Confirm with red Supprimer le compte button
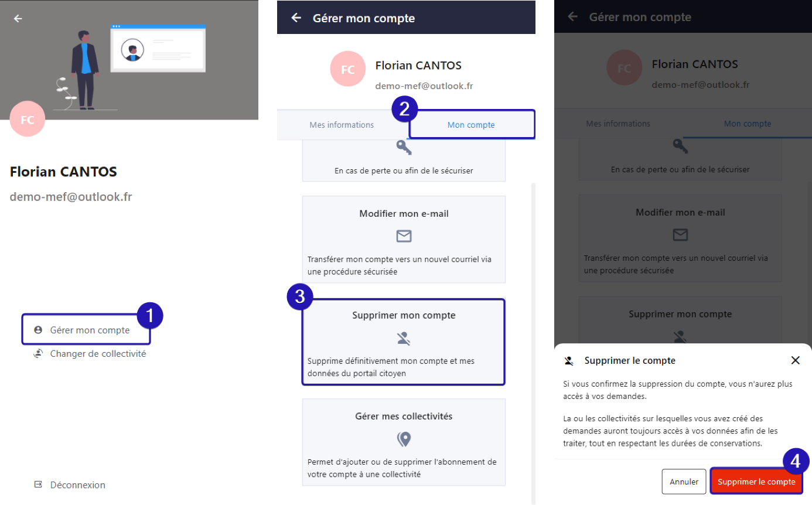Screen dimensions: 812x505 coord(756,482)
